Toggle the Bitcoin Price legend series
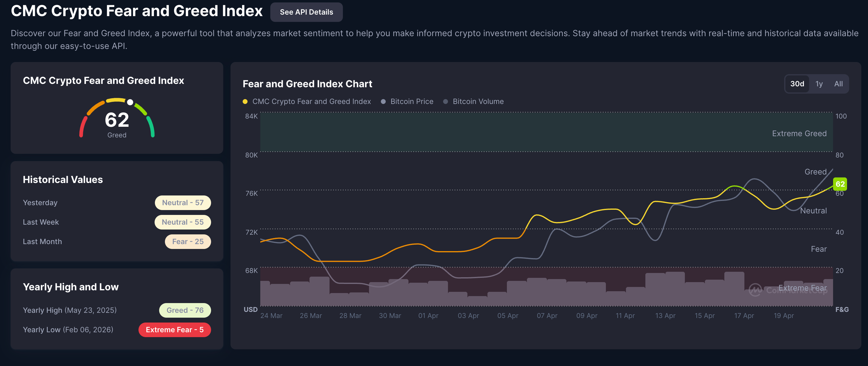868x366 pixels. click(x=412, y=102)
